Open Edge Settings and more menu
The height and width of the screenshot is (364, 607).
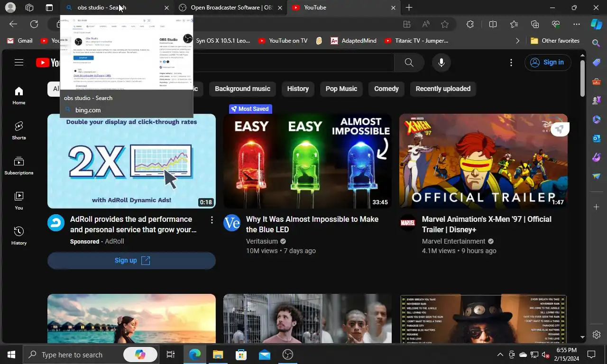(577, 24)
